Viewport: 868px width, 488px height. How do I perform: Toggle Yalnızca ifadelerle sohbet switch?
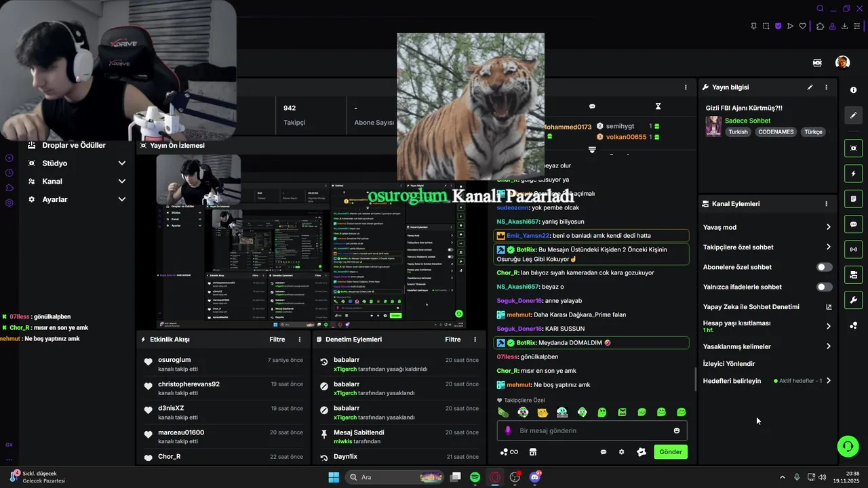point(825,287)
